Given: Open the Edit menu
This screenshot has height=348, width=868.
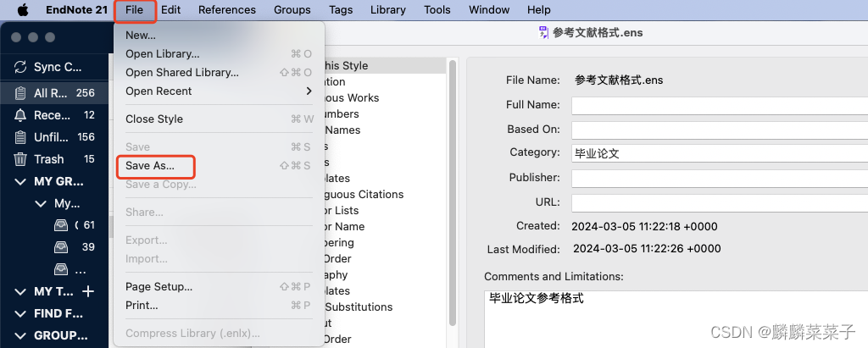Looking at the screenshot, I should 171,10.
